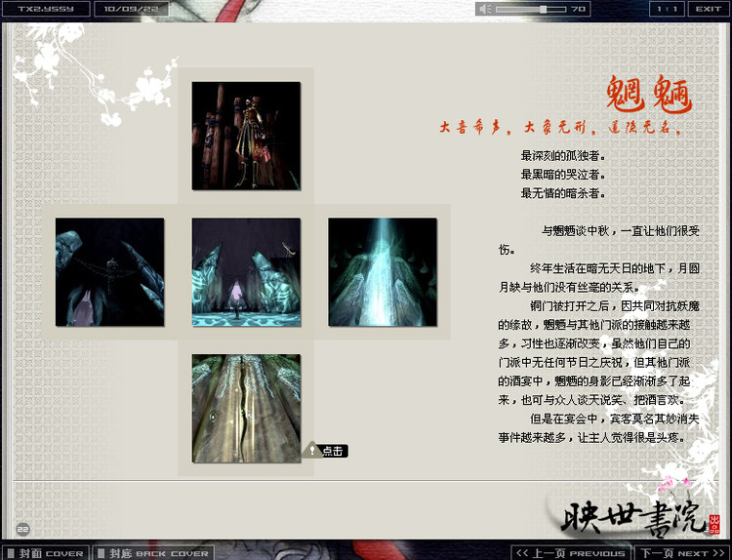The width and height of the screenshot is (732, 560).
Task: Open the right glowing waterfall thumbnail
Action: pos(383,272)
